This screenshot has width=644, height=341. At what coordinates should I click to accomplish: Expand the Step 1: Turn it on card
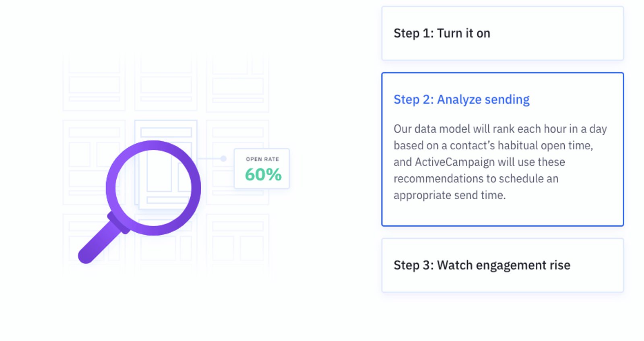502,33
